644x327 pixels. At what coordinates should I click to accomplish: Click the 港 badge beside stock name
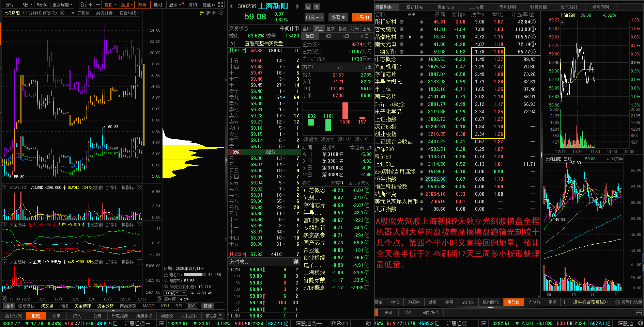tap(316, 7)
